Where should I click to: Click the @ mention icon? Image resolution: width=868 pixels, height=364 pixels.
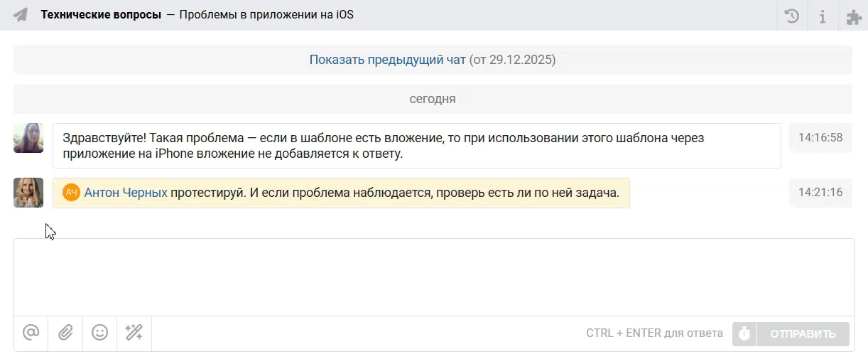pos(31,333)
